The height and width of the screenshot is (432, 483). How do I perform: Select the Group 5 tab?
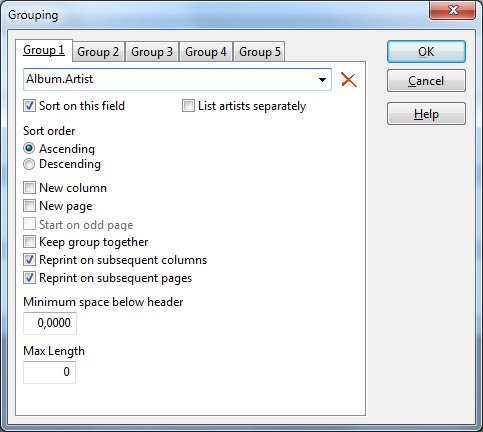[260, 52]
